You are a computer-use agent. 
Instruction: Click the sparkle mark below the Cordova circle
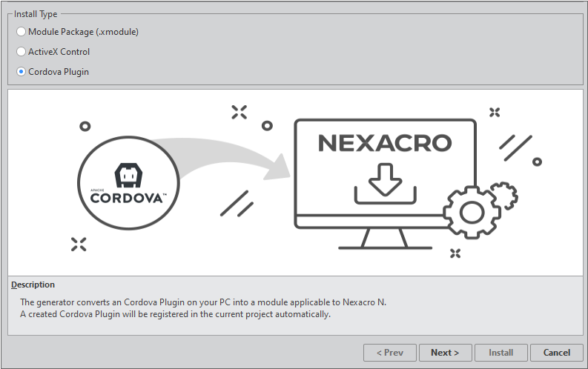(79, 245)
